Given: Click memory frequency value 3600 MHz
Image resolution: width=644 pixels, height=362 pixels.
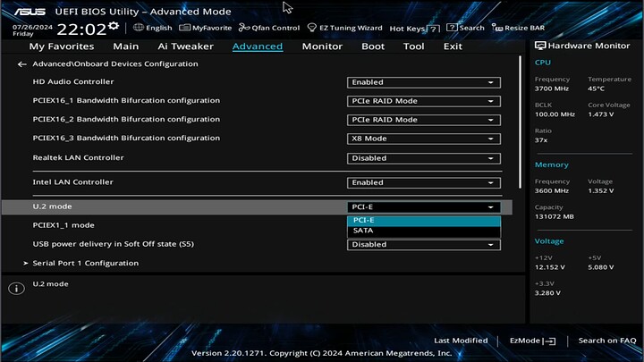Looking at the screenshot, I should pyautogui.click(x=552, y=191).
